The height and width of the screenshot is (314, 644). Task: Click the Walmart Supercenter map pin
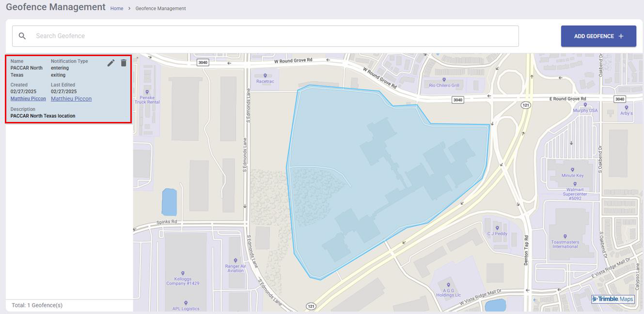(x=575, y=184)
